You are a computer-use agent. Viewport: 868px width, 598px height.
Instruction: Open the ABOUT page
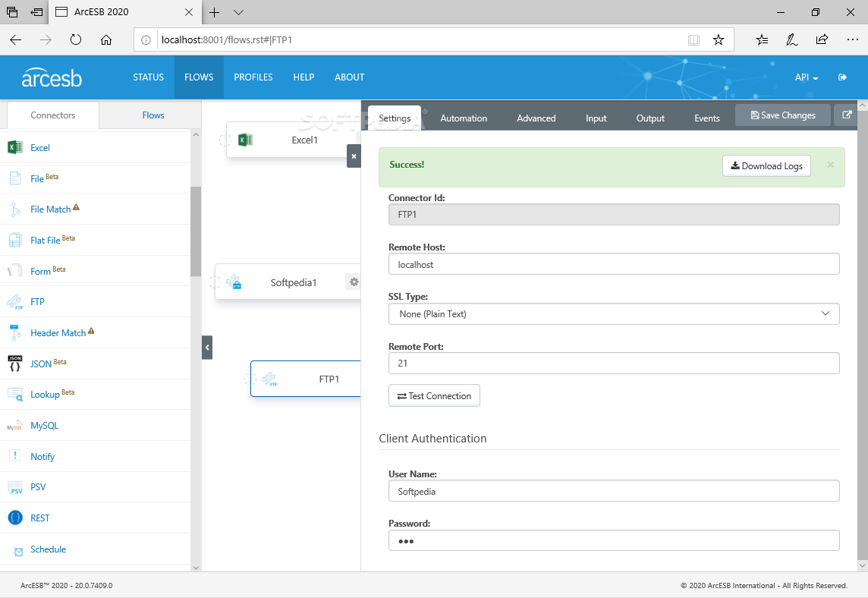[349, 77]
